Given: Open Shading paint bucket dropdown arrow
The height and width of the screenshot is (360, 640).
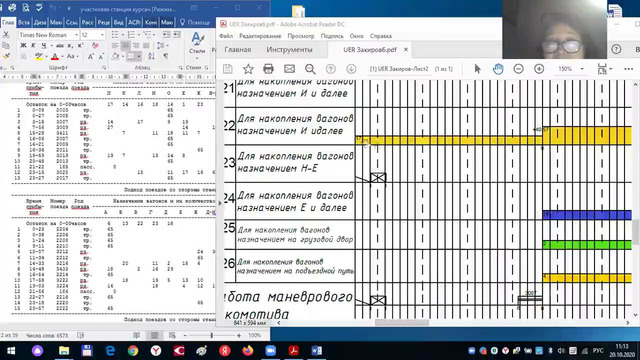Looking at the screenshot, I should [x=123, y=56].
